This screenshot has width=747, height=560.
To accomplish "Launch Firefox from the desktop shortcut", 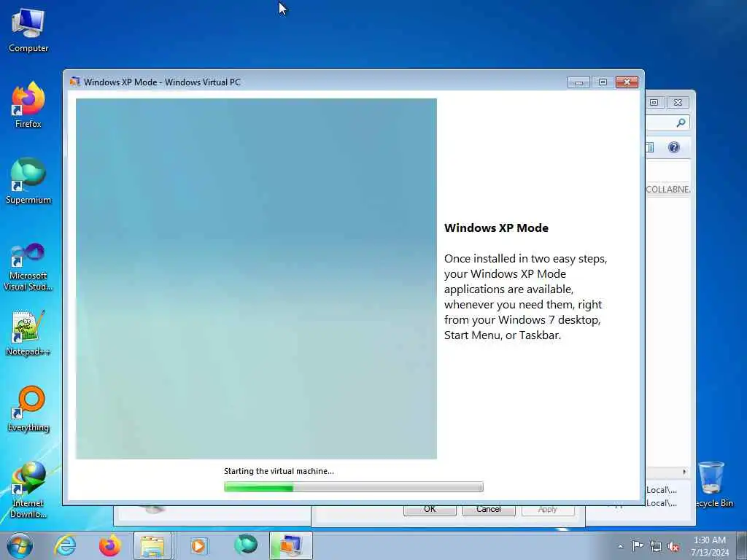I will [28, 105].
